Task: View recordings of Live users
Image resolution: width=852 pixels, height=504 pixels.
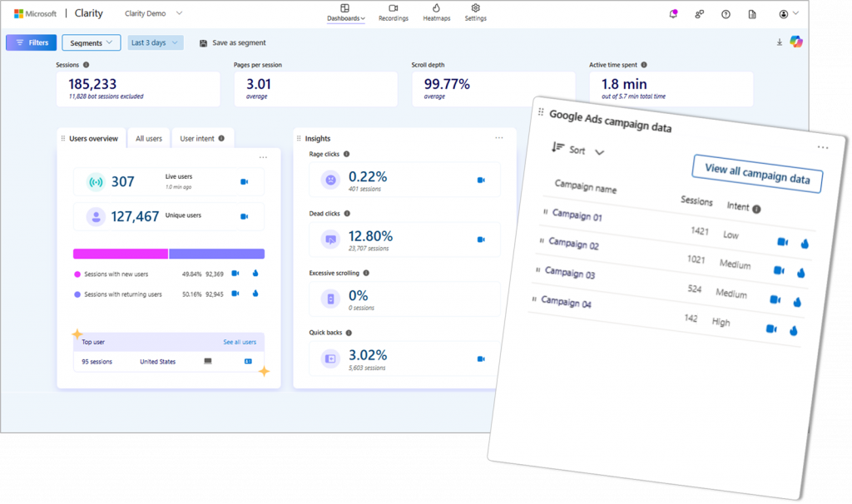Action: [245, 182]
